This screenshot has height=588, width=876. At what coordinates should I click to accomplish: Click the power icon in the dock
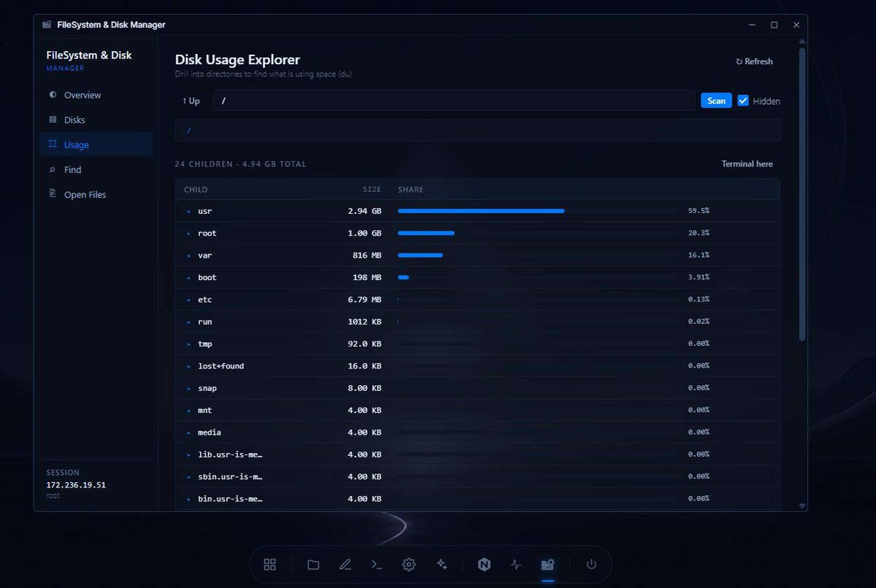(x=591, y=565)
